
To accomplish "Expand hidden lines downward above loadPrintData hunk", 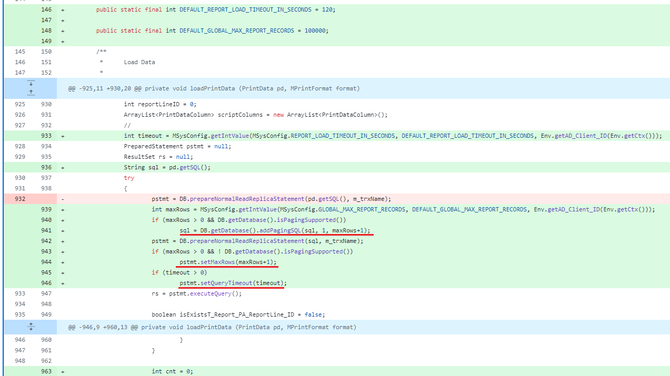I will (31, 84).
